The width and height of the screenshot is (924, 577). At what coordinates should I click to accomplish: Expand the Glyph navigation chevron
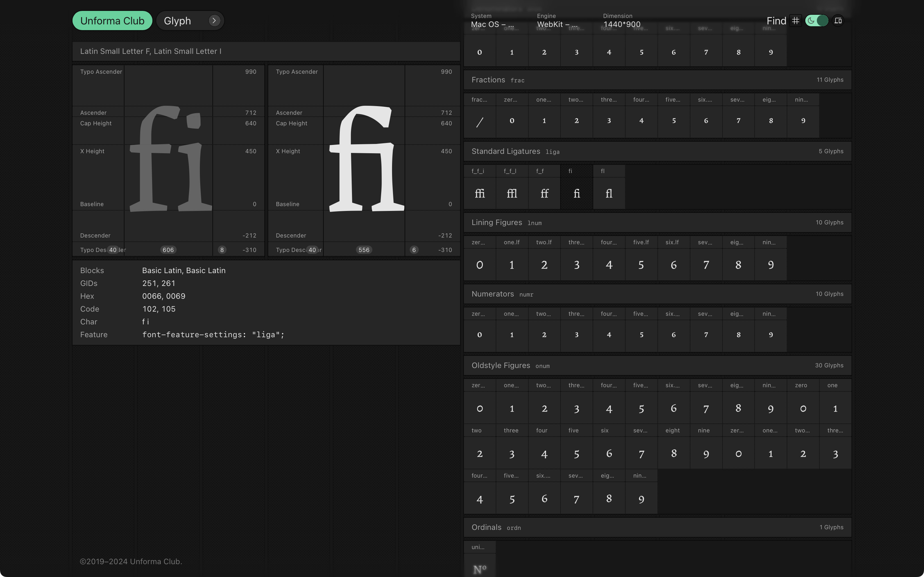(x=214, y=20)
